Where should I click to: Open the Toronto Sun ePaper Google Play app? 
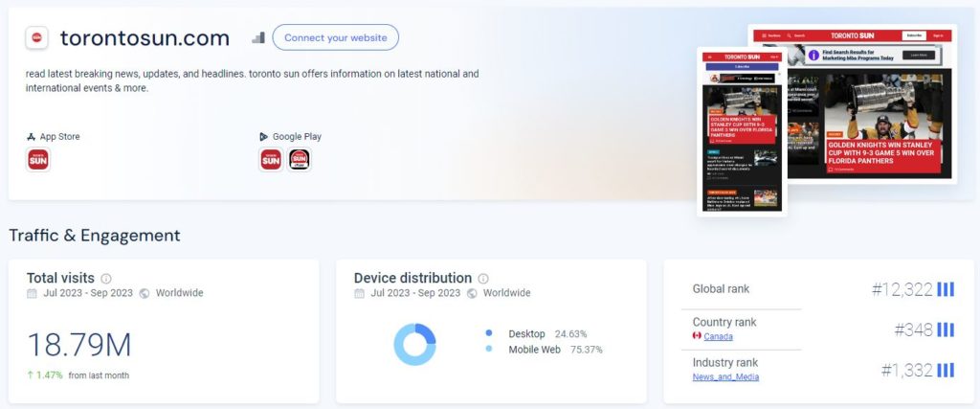(300, 159)
